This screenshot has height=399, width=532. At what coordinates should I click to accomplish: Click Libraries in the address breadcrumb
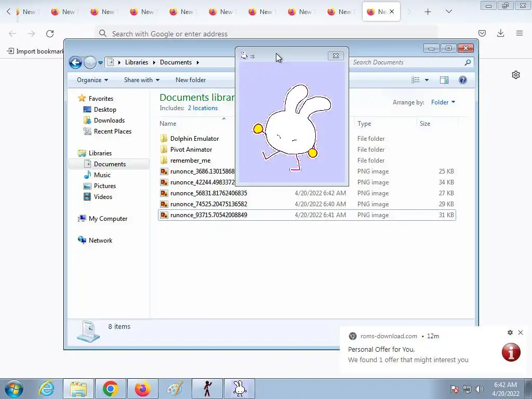pos(137,62)
